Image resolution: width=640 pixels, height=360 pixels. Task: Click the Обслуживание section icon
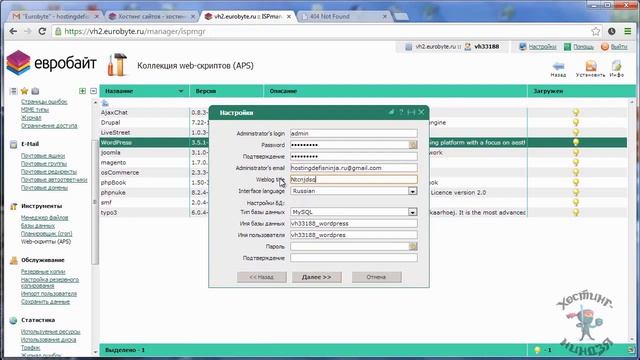pos(13,260)
